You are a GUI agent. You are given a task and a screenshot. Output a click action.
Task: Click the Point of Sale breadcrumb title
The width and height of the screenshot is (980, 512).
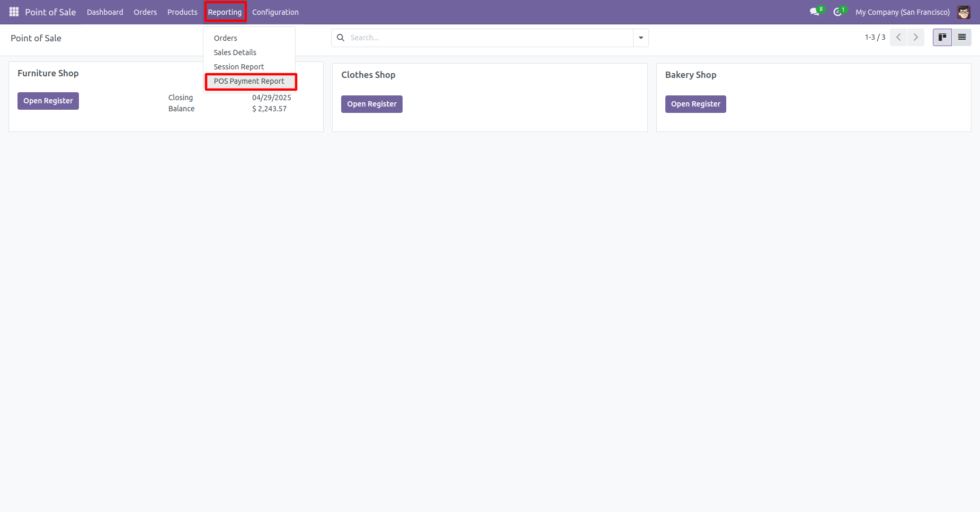[x=36, y=38]
